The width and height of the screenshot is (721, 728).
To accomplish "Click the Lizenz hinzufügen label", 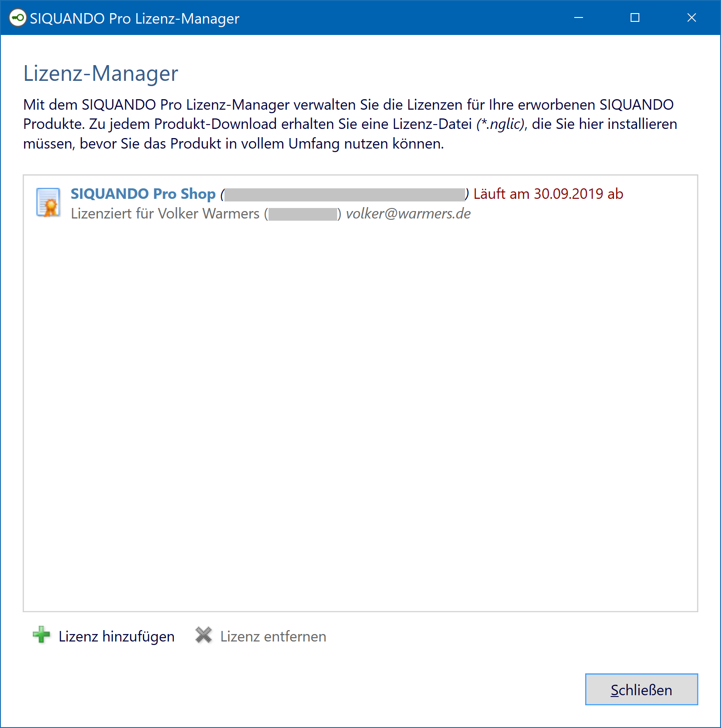I will 117,637.
